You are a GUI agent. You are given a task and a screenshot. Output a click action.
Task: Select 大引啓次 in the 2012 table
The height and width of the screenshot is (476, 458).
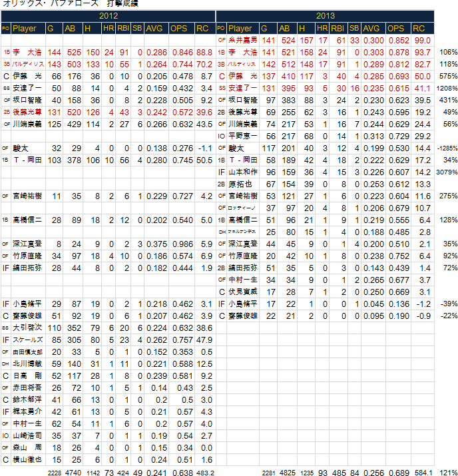point(27,328)
